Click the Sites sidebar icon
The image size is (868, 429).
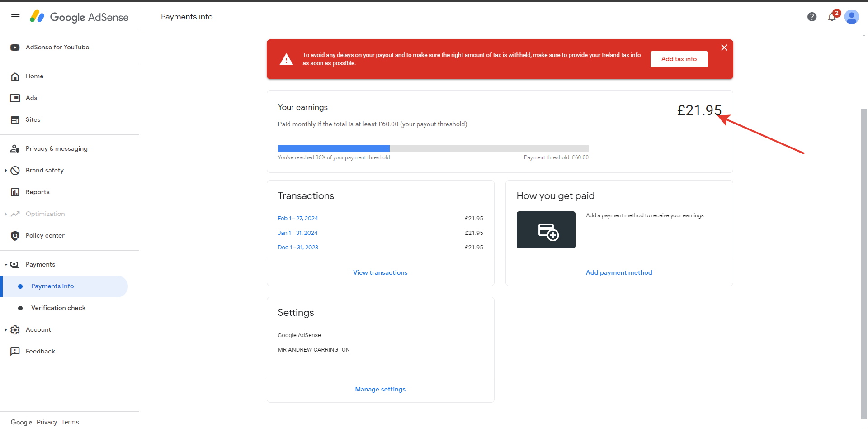(15, 120)
